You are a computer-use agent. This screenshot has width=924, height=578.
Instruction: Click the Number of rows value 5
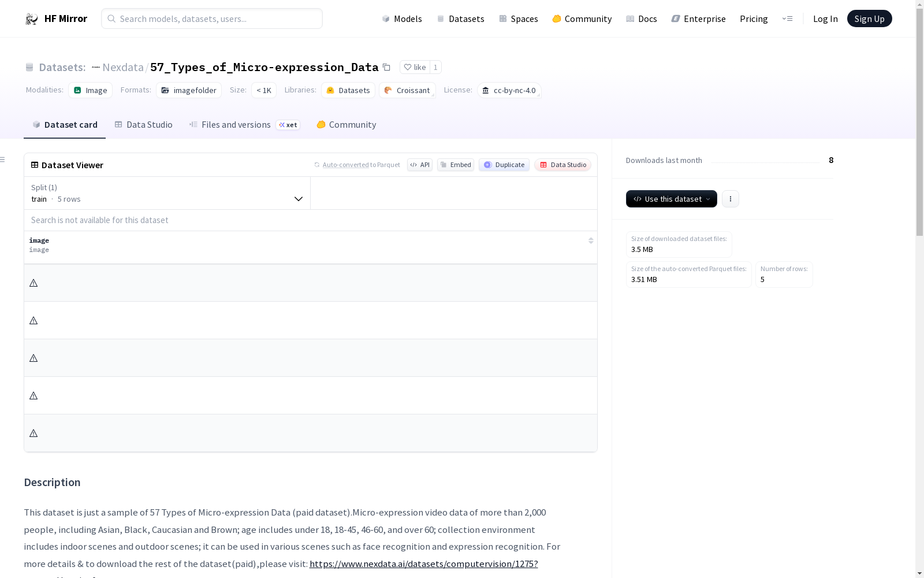[762, 279]
